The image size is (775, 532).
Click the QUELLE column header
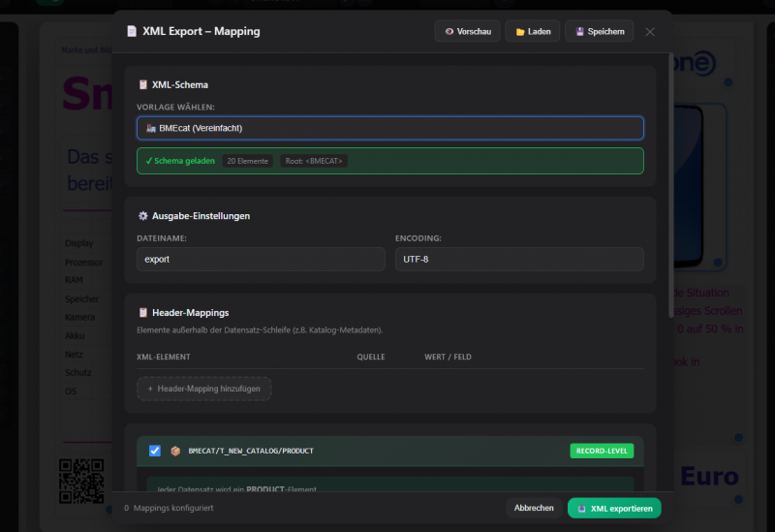click(371, 357)
